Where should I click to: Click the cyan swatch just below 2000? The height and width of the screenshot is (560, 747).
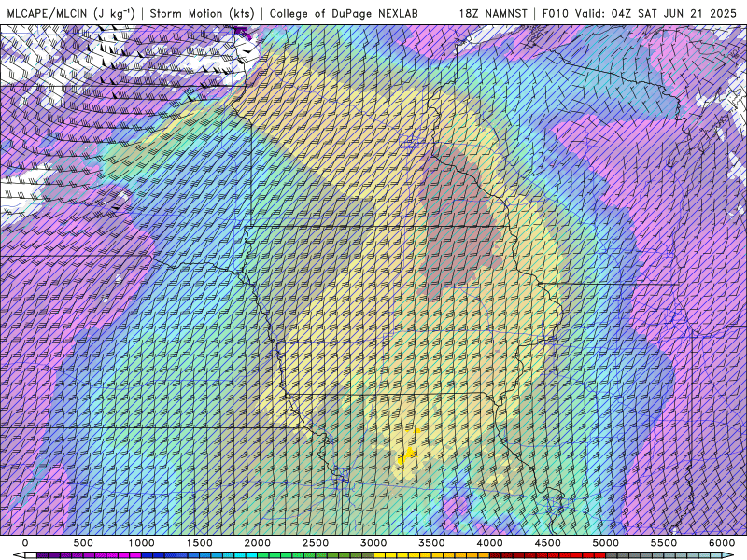(x=251, y=555)
